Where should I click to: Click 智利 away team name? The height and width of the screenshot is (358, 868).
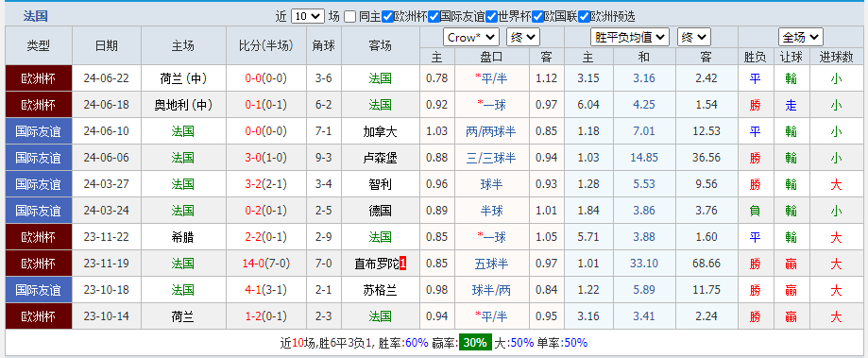(x=381, y=184)
